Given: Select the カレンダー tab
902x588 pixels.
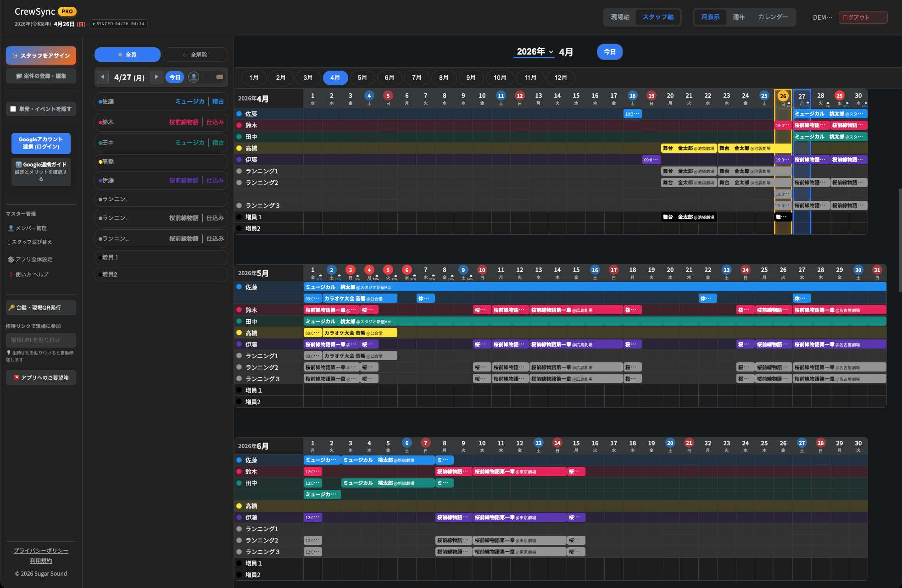Looking at the screenshot, I should 773,17.
